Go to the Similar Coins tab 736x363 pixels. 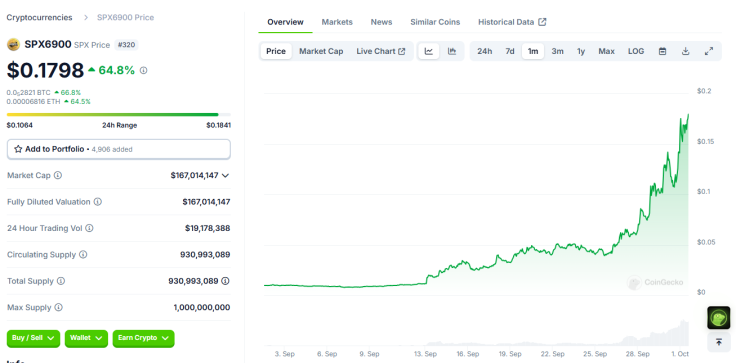435,22
